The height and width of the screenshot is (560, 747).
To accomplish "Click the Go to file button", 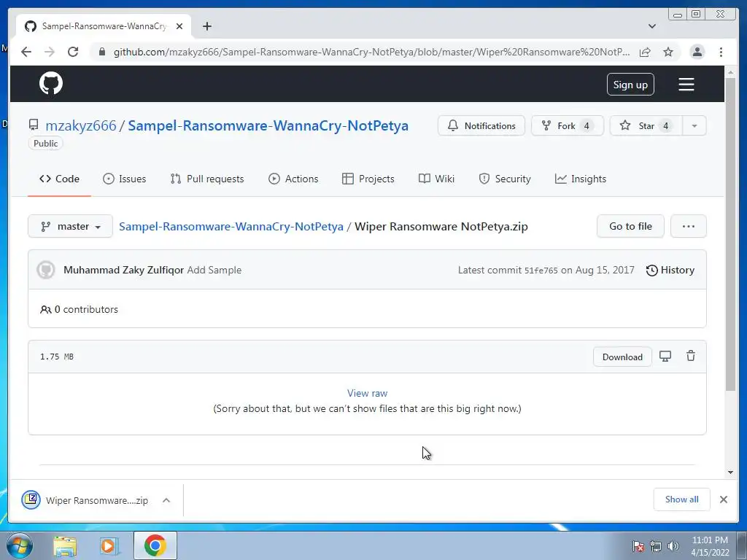I will 630,226.
